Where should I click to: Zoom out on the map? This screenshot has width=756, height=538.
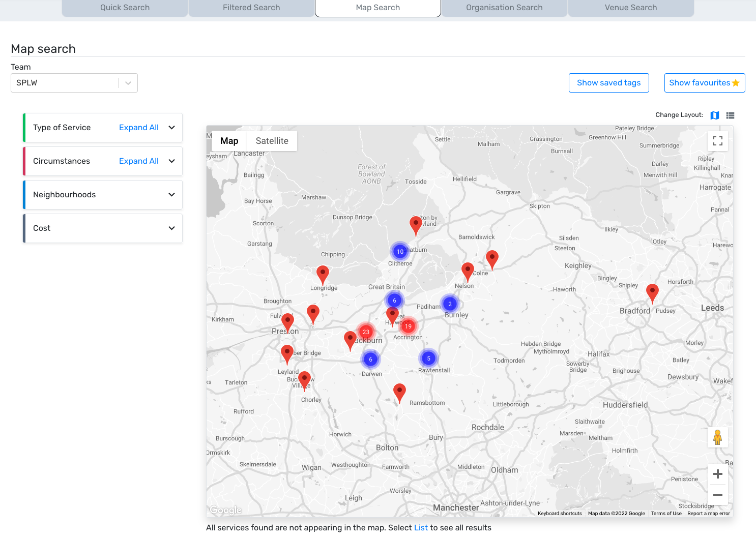pyautogui.click(x=717, y=495)
